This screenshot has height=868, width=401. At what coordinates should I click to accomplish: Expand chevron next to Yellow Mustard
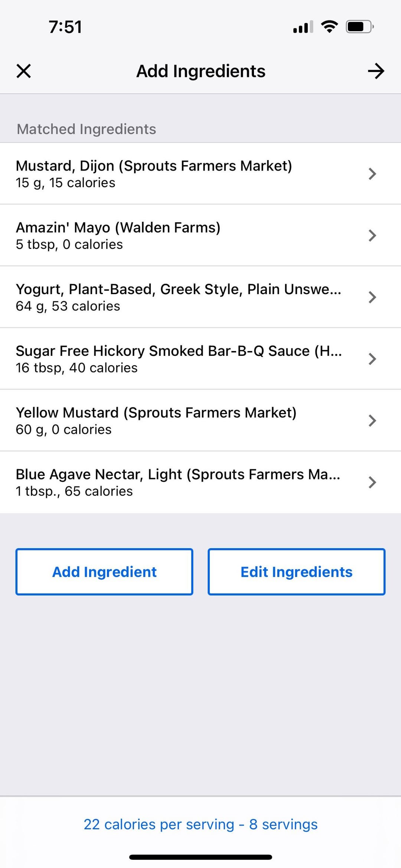pos(372,420)
